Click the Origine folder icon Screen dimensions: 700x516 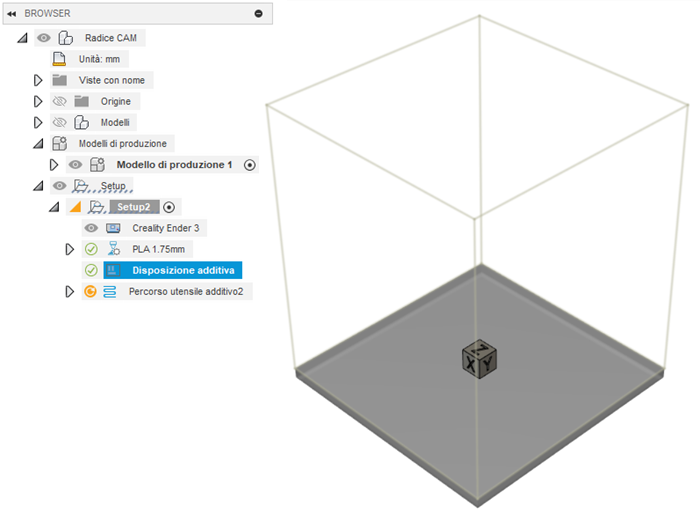click(81, 101)
